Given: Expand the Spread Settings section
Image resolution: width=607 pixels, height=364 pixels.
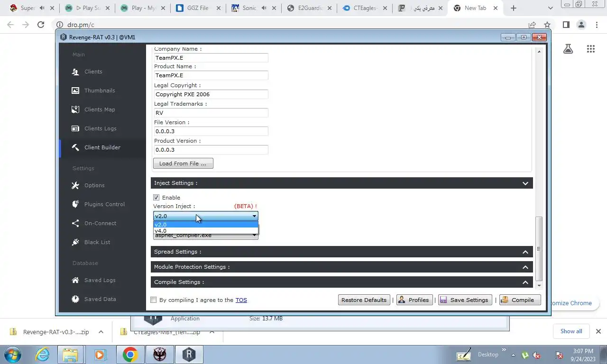Looking at the screenshot, I should (525, 252).
